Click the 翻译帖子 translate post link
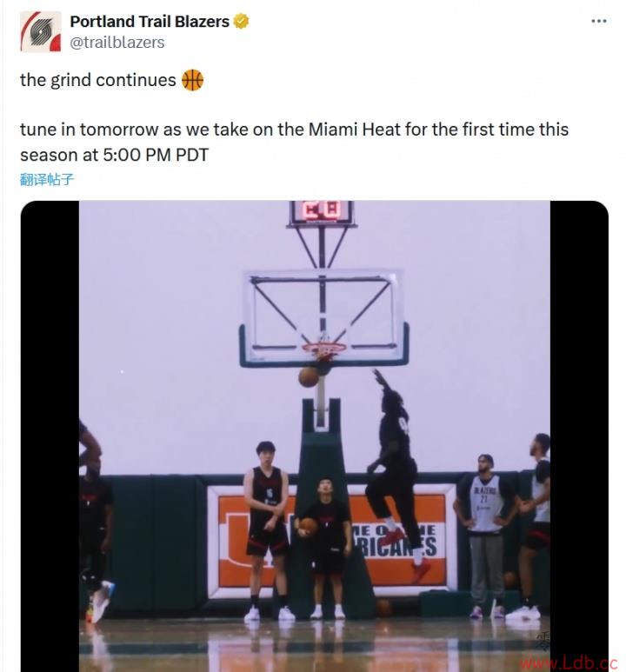 point(47,180)
